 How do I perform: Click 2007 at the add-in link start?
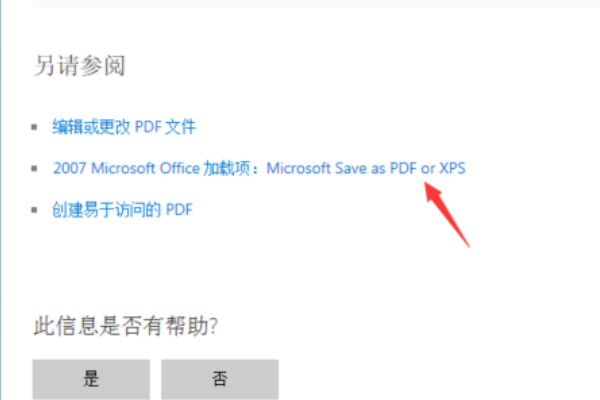click(x=69, y=168)
